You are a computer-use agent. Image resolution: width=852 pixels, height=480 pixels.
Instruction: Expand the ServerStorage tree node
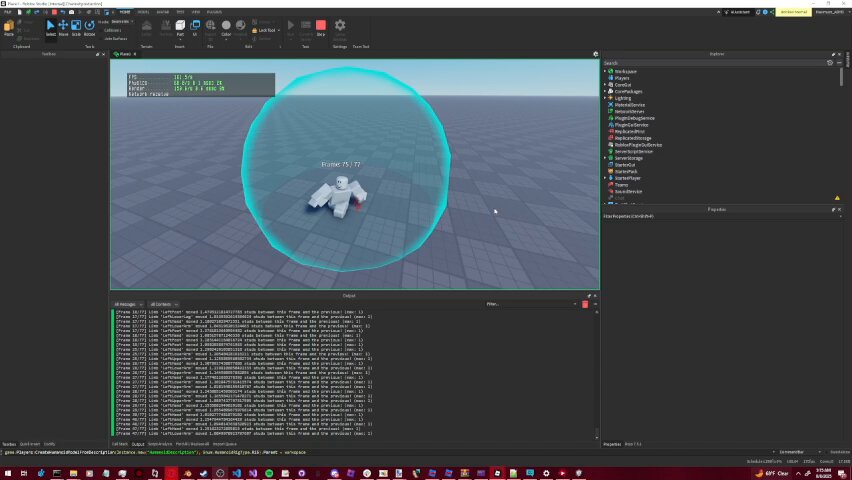click(x=605, y=158)
